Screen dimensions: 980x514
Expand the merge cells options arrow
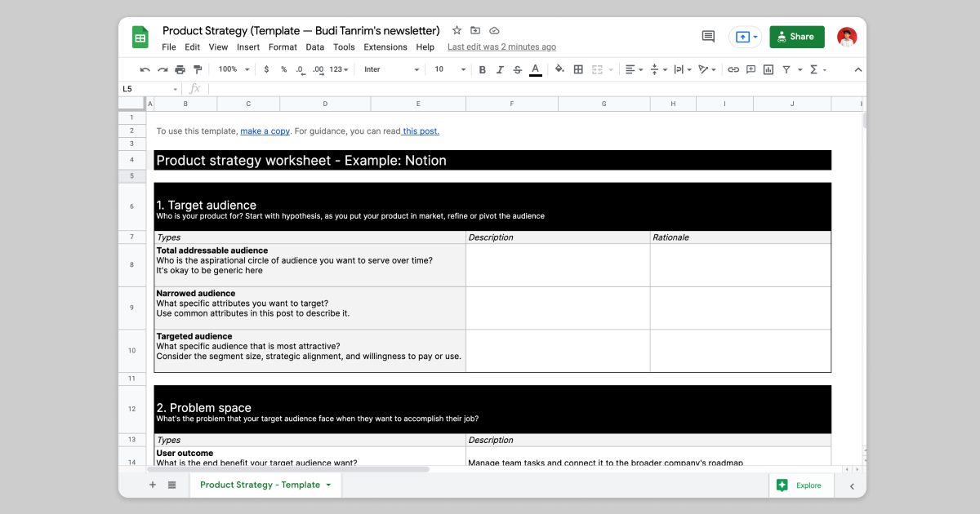609,70
